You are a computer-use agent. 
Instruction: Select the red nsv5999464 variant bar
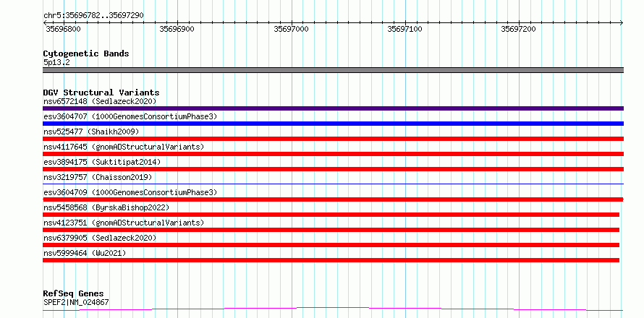331,260
